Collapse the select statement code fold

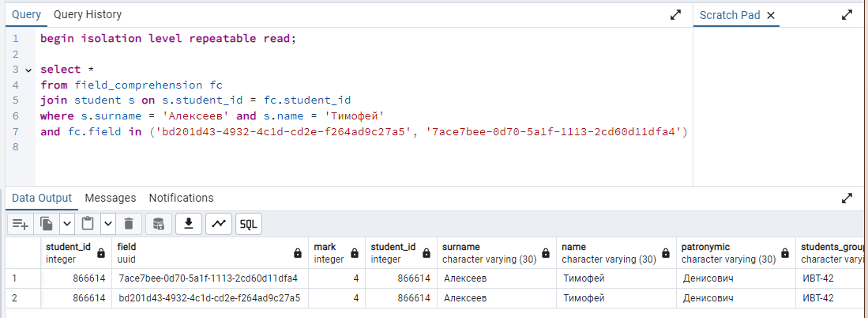(x=28, y=70)
